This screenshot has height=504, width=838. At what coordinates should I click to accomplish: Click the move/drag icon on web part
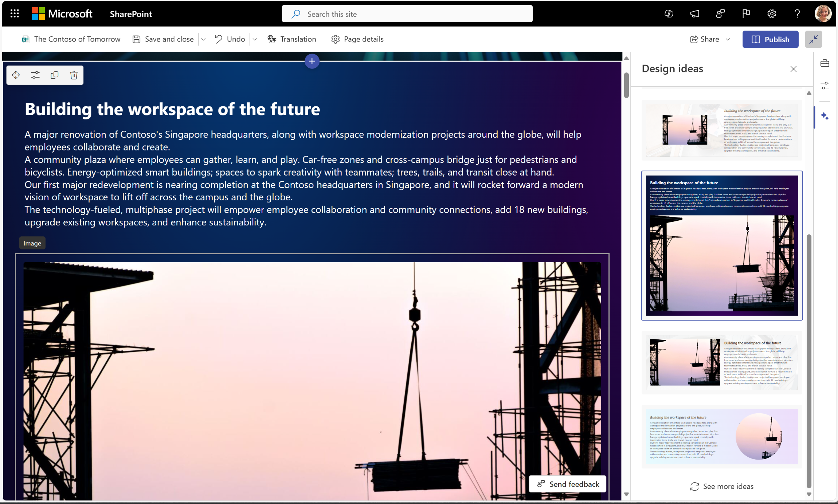16,75
